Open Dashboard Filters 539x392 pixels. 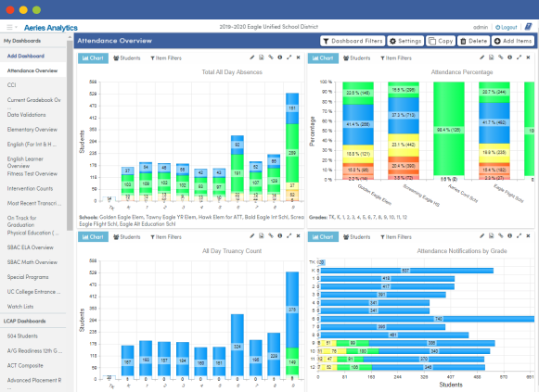click(x=353, y=41)
